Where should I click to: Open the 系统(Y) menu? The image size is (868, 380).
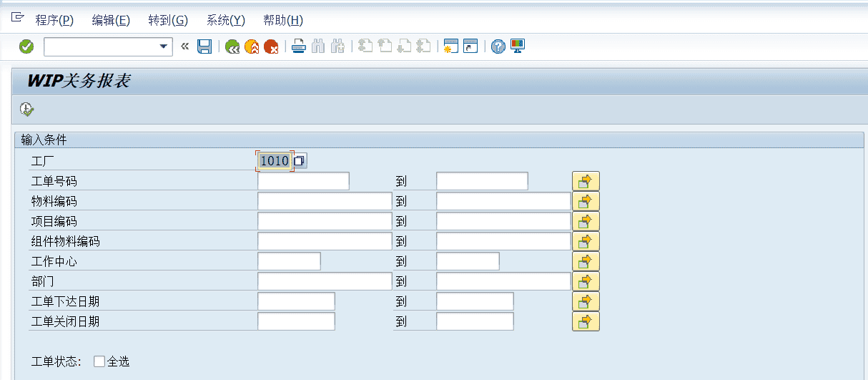(225, 20)
